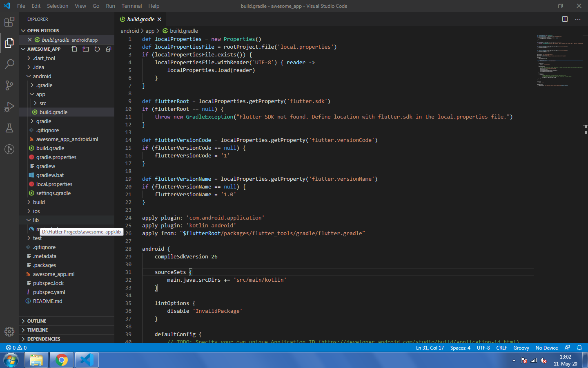Refresh the explorer file tree
This screenshot has height=368, width=588.
97,49
